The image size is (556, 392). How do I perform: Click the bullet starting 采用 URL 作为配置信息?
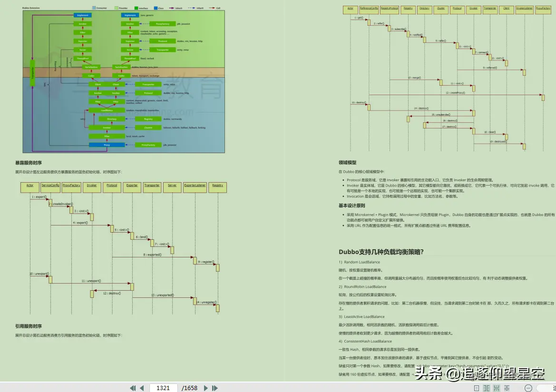coord(409,225)
